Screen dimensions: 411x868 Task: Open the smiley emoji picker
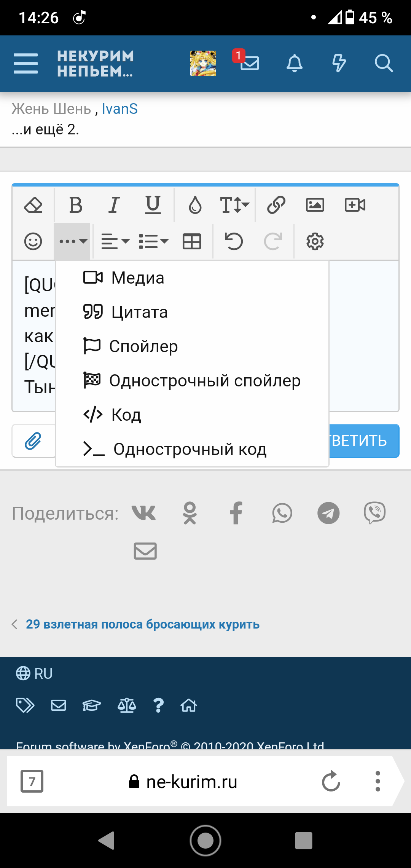pyautogui.click(x=33, y=241)
